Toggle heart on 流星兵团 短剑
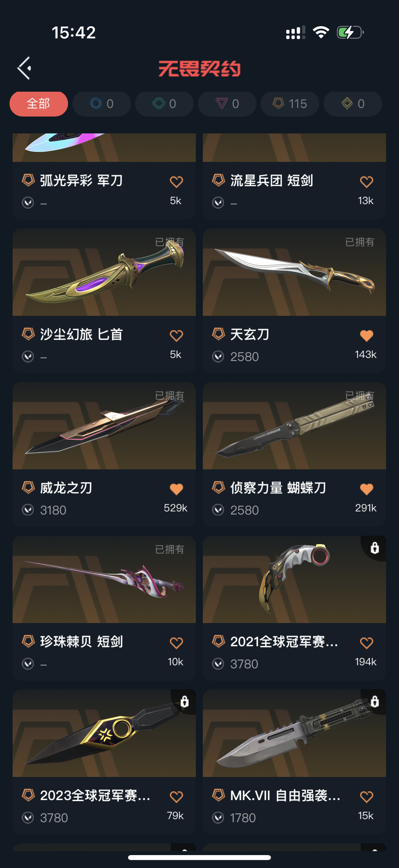The image size is (399, 868). pyautogui.click(x=366, y=182)
